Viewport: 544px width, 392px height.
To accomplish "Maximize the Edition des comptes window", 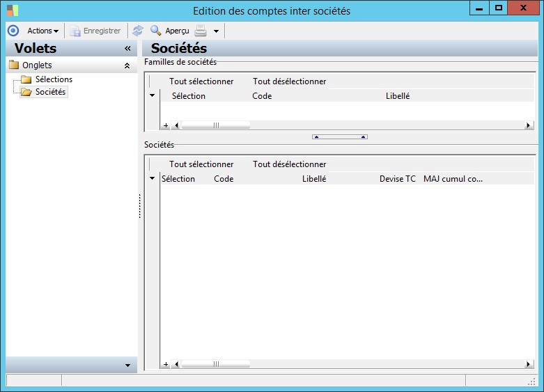I will tap(499, 8).
